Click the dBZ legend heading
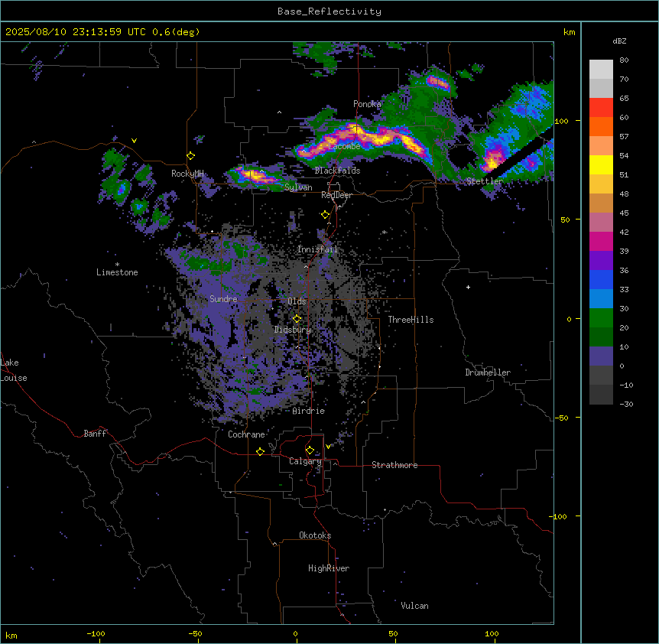The width and height of the screenshot is (659, 644). [619, 41]
